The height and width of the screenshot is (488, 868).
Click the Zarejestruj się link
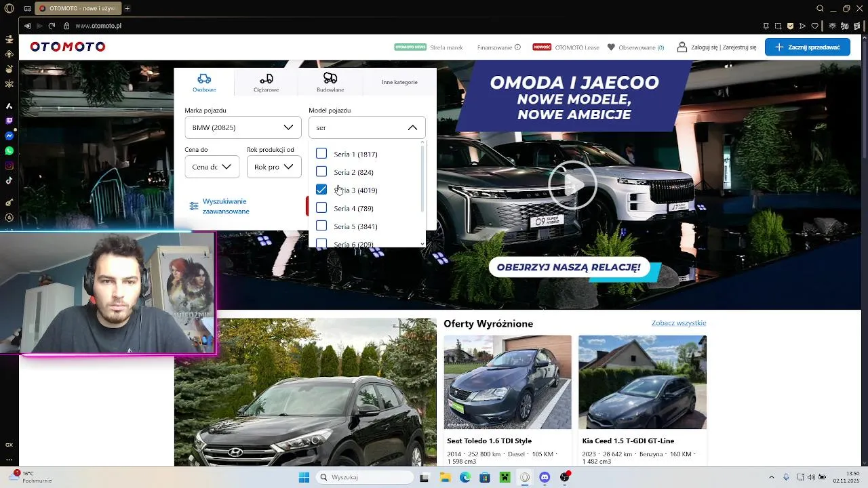point(740,47)
